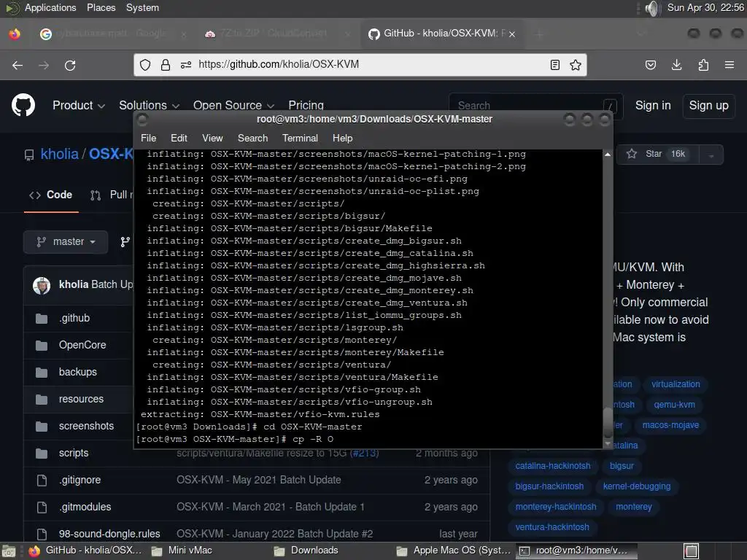Click the browser back arrow
This screenshot has width=747, height=560.
coord(18,65)
